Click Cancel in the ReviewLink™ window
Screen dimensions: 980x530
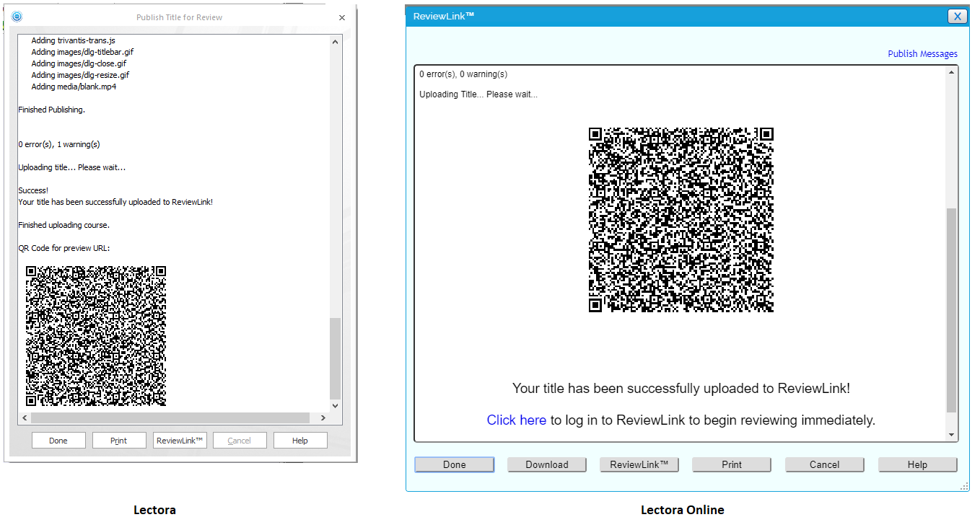[824, 465]
